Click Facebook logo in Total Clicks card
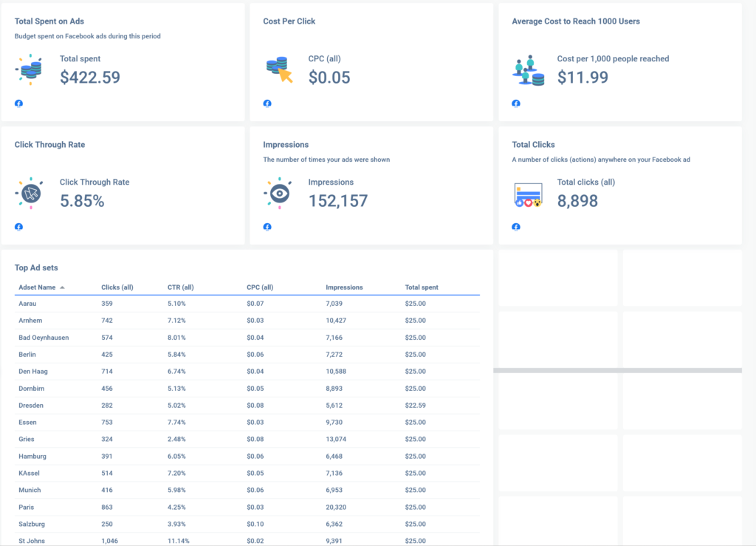This screenshot has height=546, width=756. [516, 227]
